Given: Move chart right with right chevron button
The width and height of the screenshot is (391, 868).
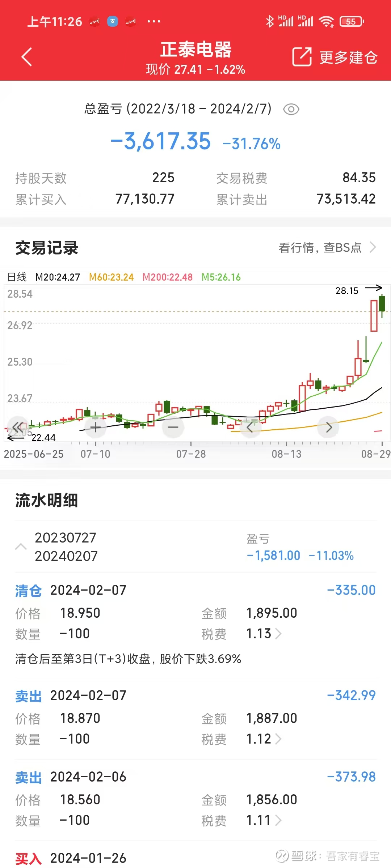Looking at the screenshot, I should pos(328,427).
